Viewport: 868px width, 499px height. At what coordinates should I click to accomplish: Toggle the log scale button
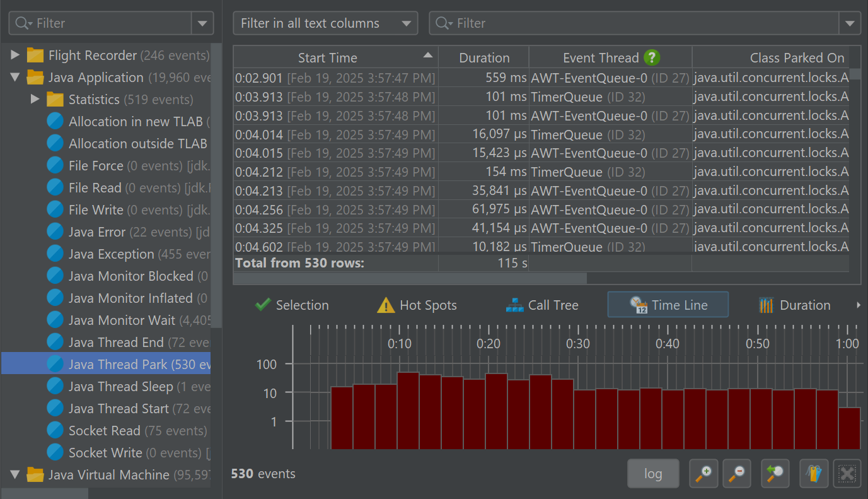coord(653,473)
